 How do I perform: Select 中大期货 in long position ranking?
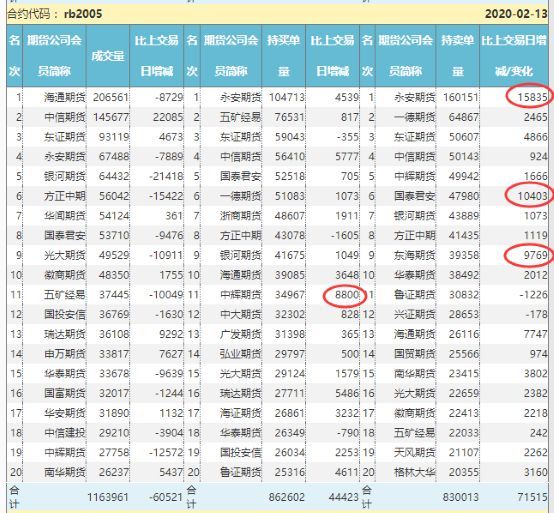241,314
